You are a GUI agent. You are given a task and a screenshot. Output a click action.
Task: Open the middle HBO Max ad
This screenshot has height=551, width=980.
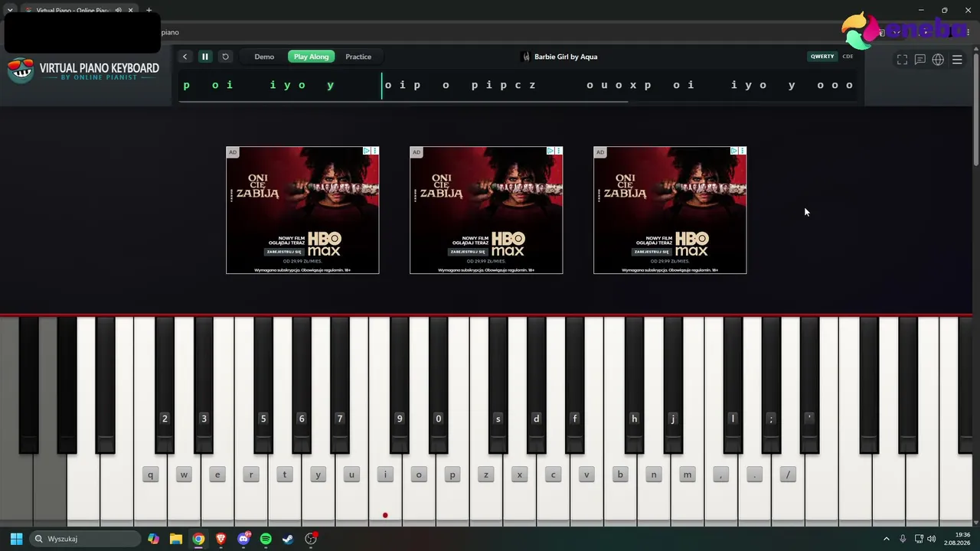pyautogui.click(x=486, y=210)
